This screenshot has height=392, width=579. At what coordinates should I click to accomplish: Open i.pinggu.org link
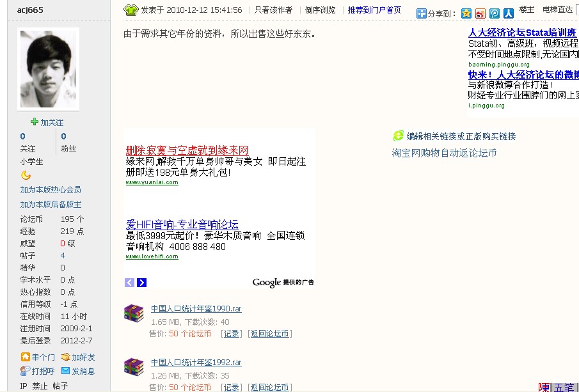pyautogui.click(x=486, y=106)
